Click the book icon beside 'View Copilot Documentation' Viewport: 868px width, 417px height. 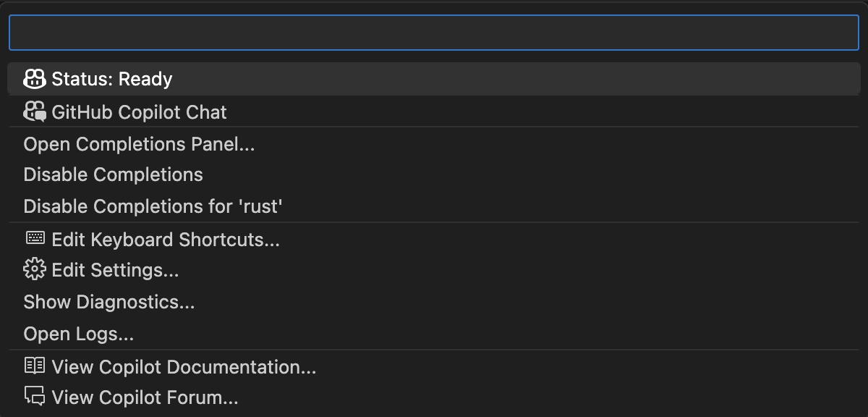coord(34,367)
